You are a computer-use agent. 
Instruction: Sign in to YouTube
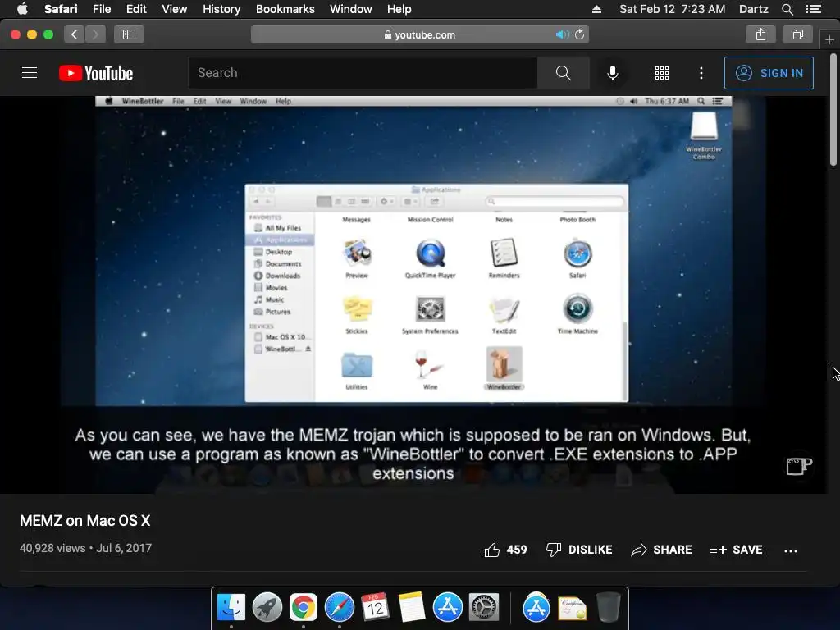[768, 73]
